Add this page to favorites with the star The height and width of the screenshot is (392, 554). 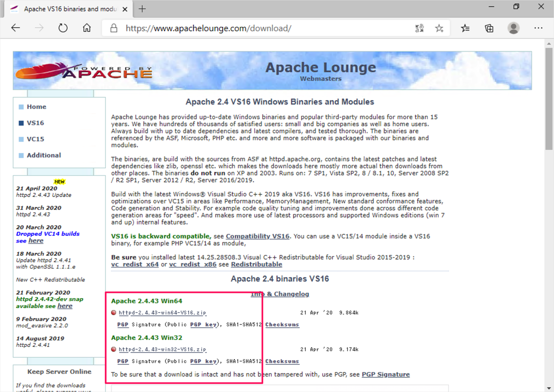point(439,28)
